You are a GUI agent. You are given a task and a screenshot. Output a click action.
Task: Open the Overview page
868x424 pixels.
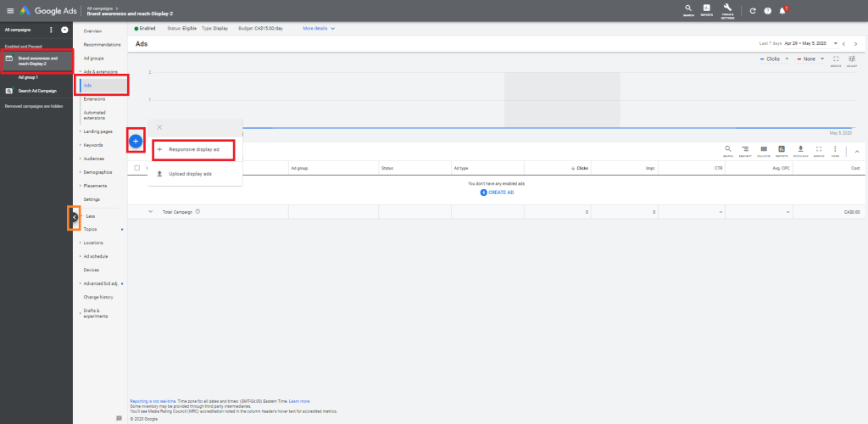[x=92, y=31]
